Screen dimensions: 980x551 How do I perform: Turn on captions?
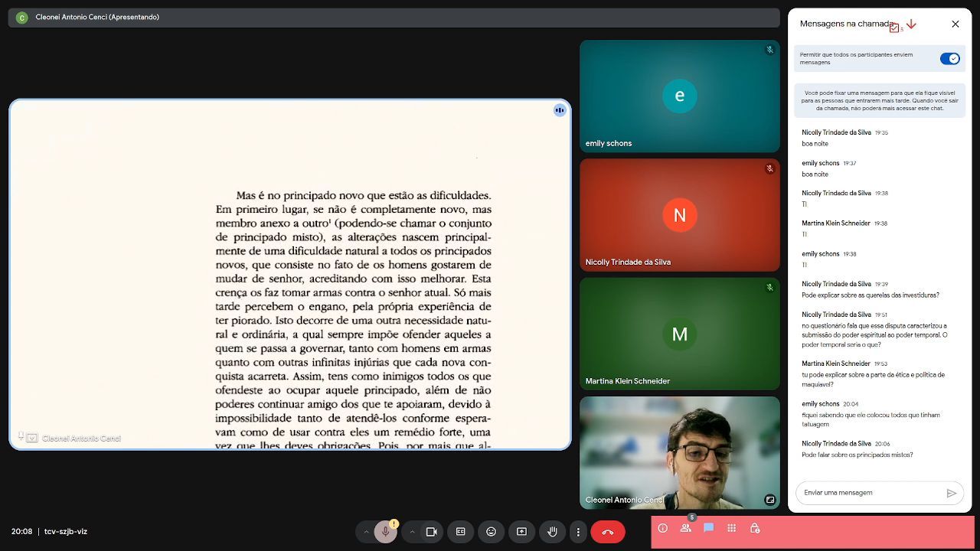461,532
